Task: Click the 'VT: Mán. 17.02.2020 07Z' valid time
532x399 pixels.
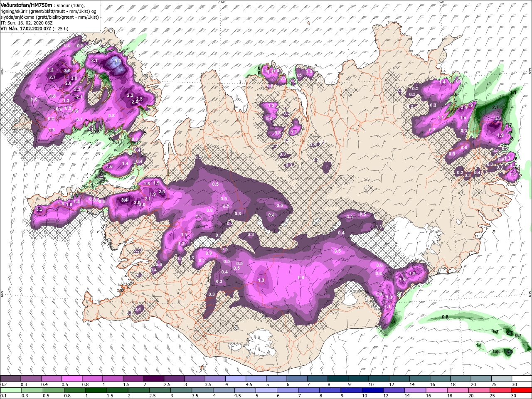Action: [25, 29]
